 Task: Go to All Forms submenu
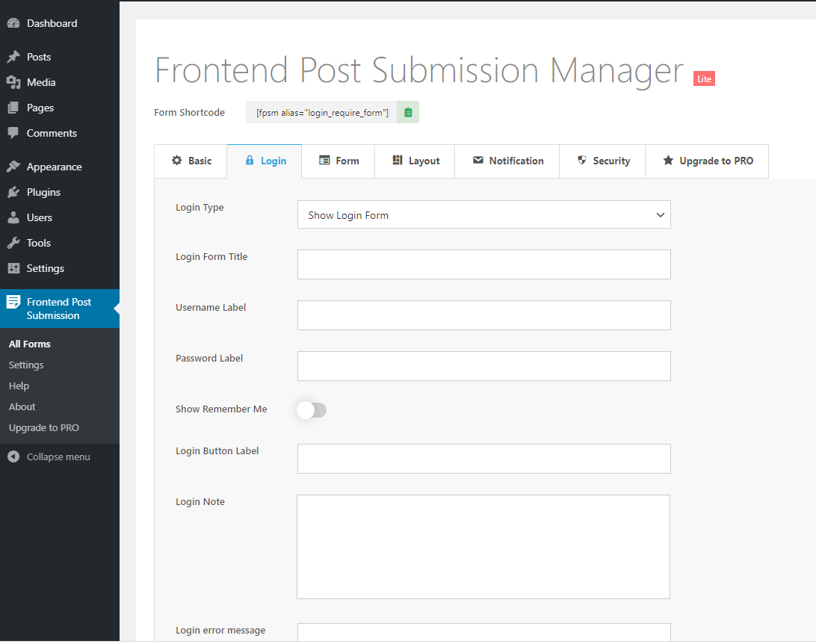click(x=30, y=344)
